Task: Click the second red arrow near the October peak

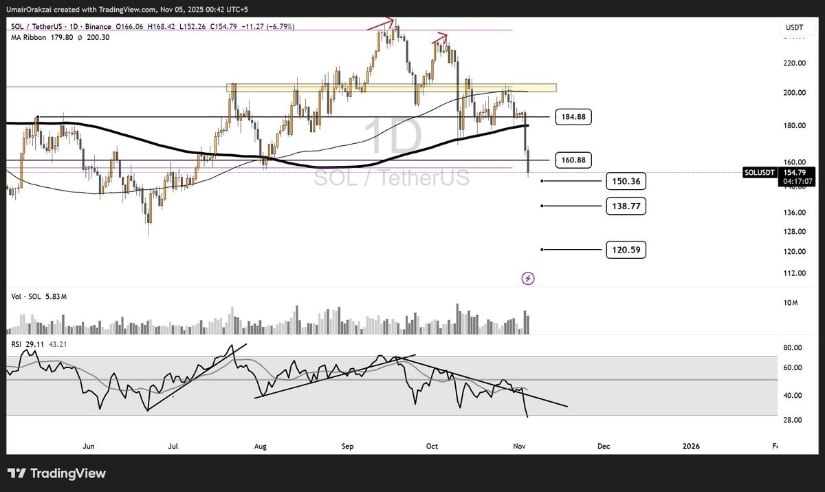Action: point(438,38)
